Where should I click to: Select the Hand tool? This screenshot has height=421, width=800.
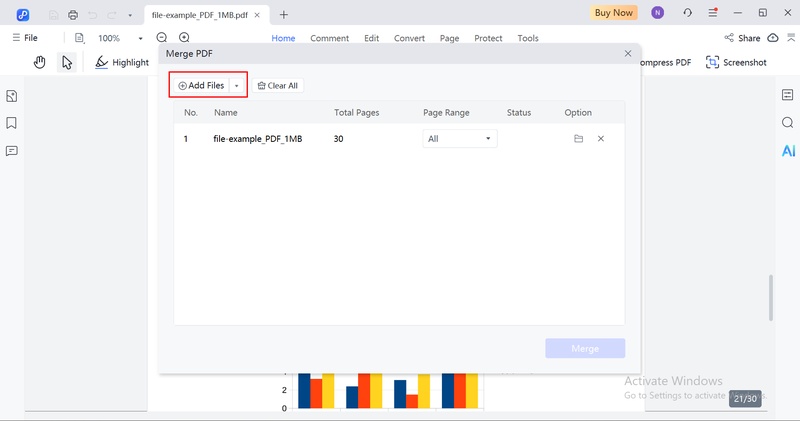[x=40, y=62]
